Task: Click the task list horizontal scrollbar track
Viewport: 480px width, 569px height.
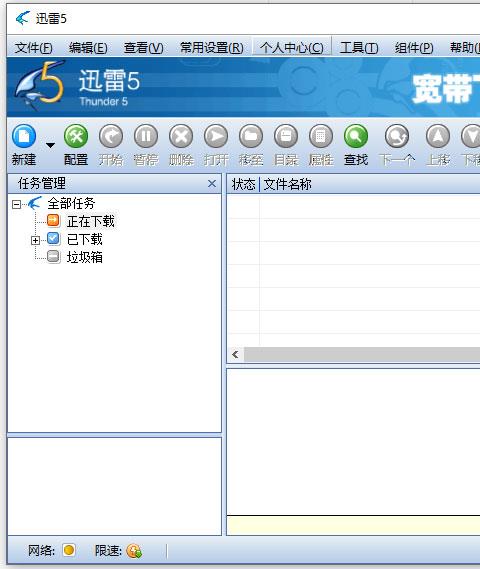Action: [362, 355]
